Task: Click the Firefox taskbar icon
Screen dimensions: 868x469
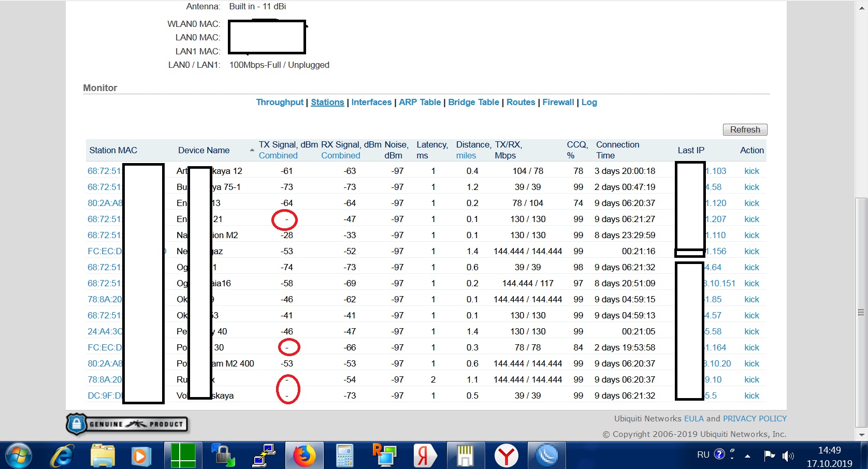Action: 304,456
